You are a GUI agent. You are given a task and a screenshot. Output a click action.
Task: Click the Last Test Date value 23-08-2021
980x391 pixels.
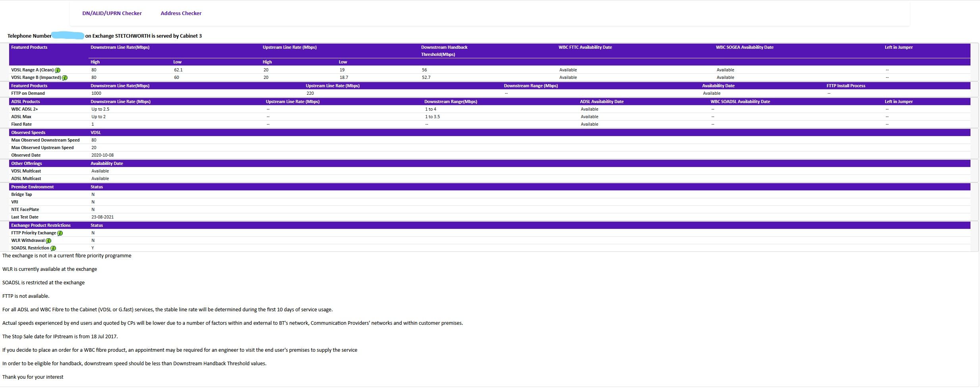point(102,217)
